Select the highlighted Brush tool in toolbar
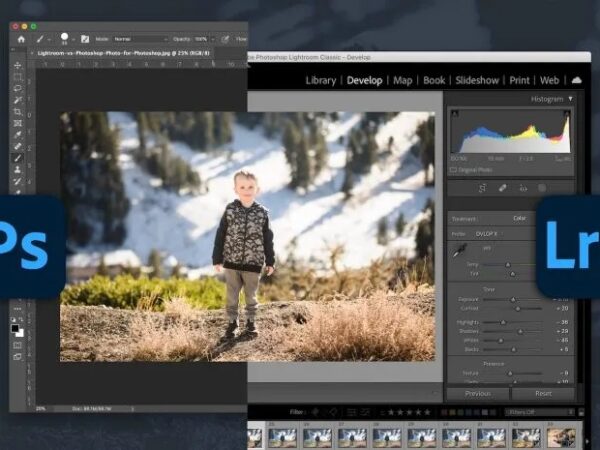The image size is (600, 450). click(18, 158)
